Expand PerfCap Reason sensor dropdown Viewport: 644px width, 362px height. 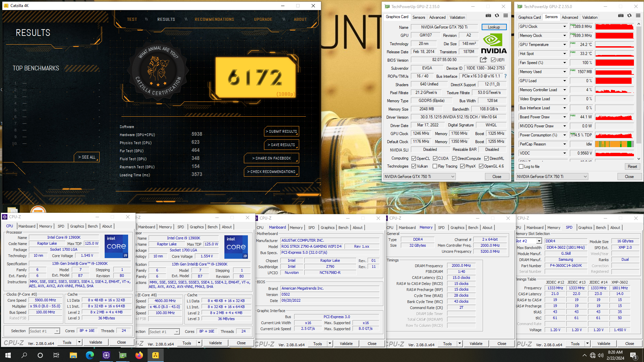pos(565,144)
